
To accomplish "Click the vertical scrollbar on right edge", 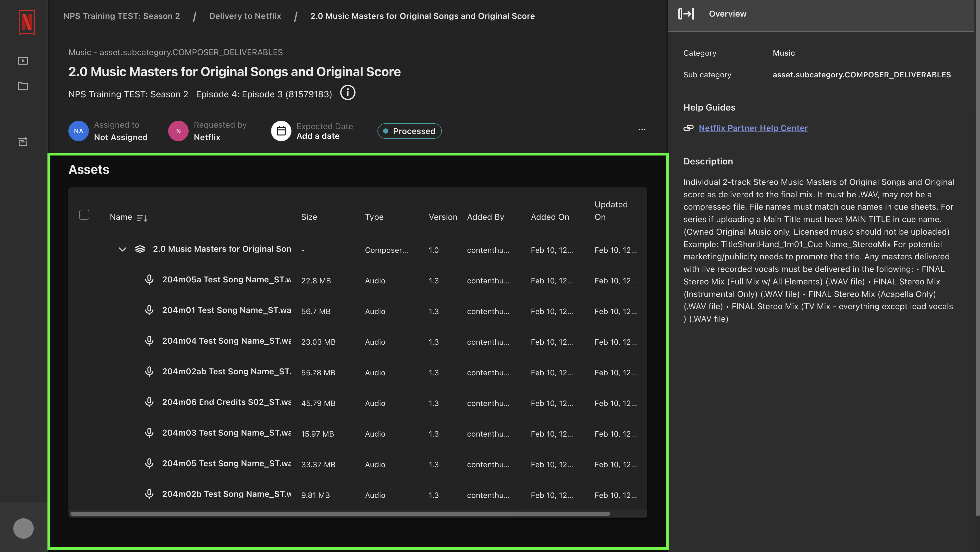I will 977,259.
